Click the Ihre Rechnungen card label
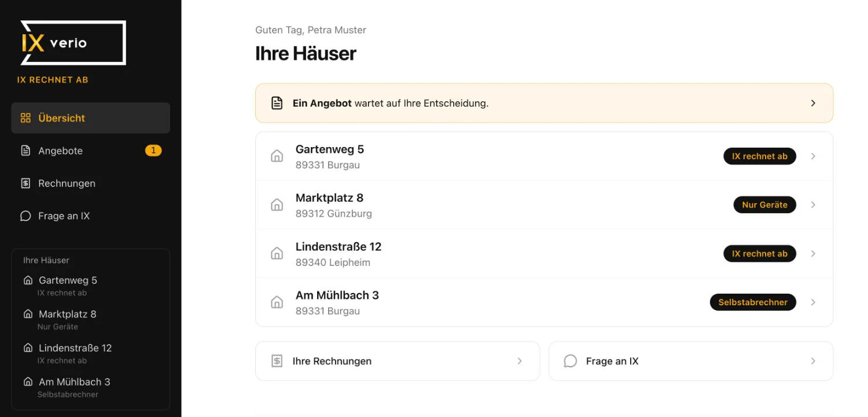Screen dimensions: 868x417 [x=332, y=361]
